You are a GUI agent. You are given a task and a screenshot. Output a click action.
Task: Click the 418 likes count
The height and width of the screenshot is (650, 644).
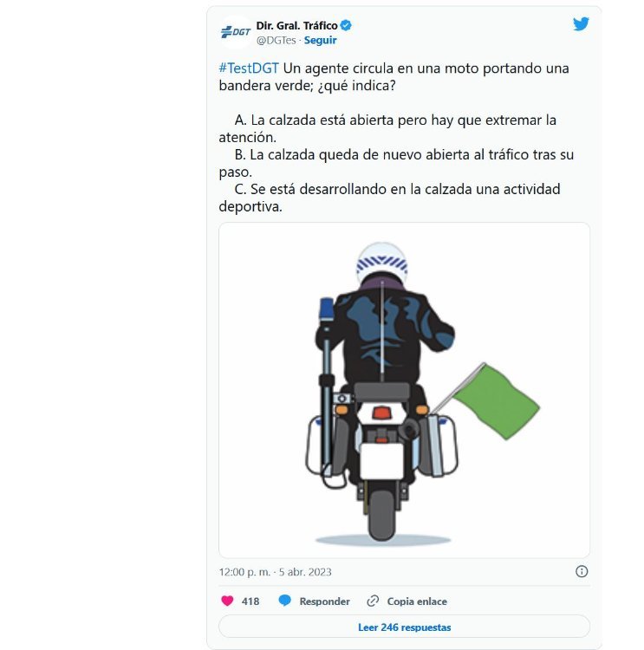tap(250, 601)
